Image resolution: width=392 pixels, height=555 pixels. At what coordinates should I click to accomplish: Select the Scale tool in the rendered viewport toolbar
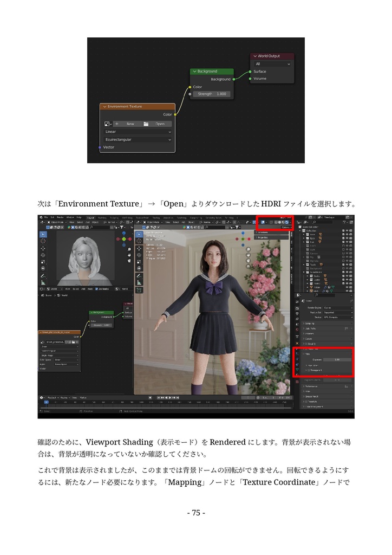click(139, 262)
